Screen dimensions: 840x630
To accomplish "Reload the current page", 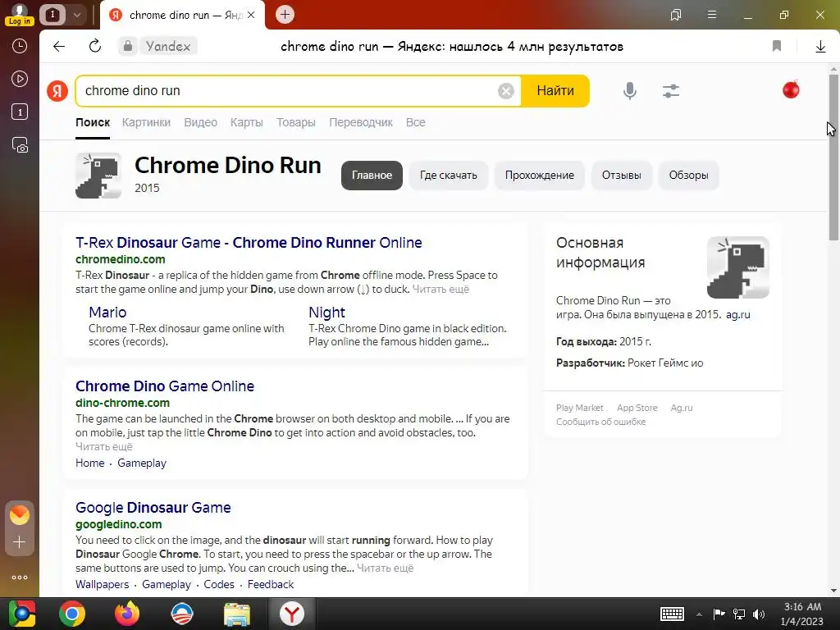I will [95, 46].
